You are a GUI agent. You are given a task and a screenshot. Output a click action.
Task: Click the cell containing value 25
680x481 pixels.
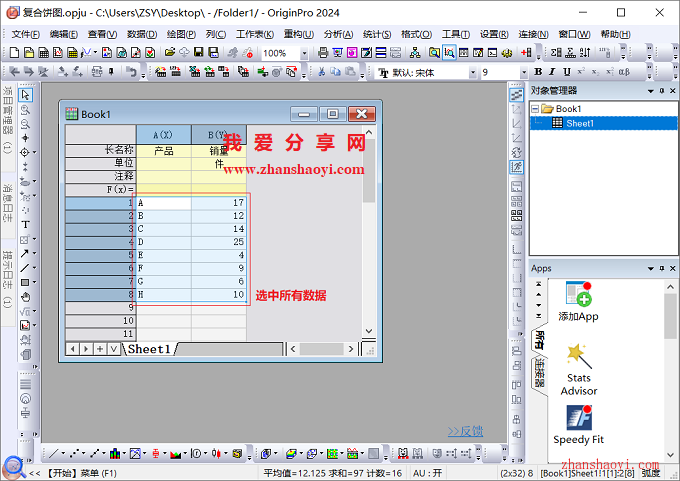pos(219,242)
